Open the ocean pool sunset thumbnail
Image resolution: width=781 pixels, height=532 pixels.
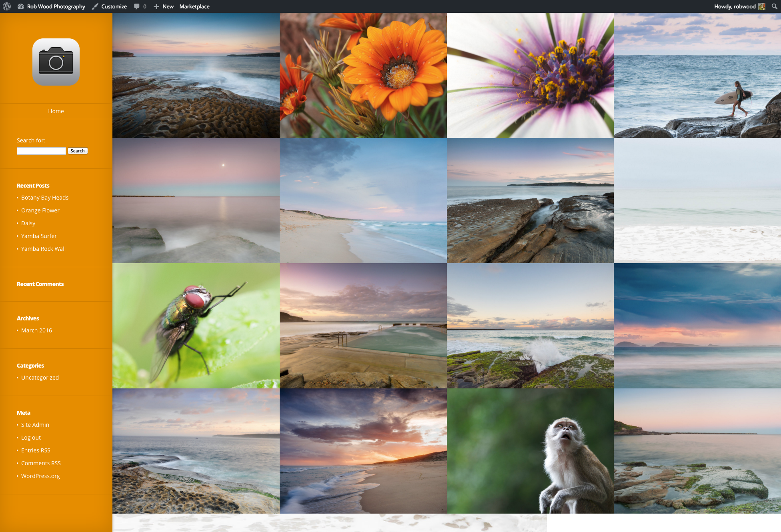tap(363, 326)
